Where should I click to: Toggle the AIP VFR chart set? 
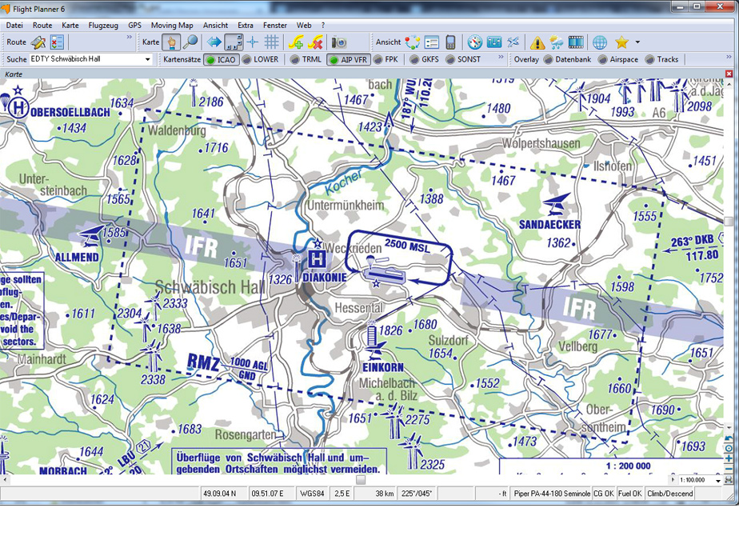tap(349, 59)
